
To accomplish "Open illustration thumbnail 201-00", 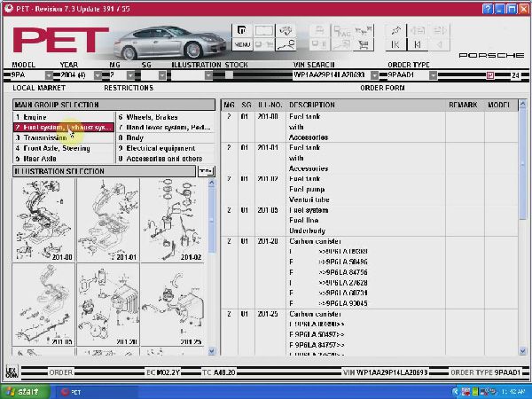I will pos(43,220).
